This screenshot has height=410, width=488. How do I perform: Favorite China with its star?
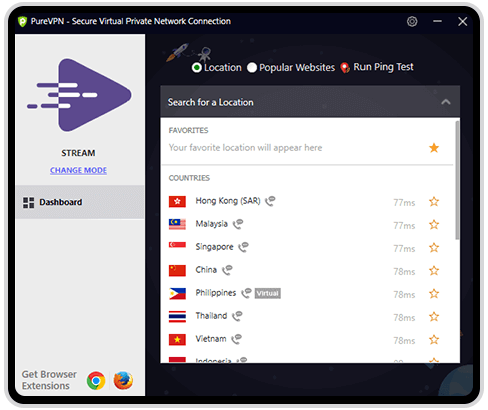(434, 271)
